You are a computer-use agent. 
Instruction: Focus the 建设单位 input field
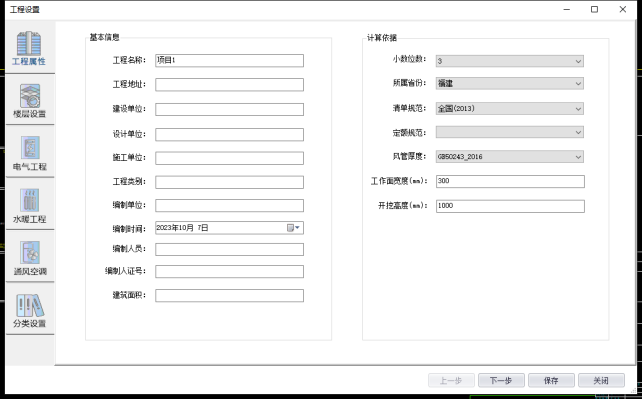(x=229, y=109)
